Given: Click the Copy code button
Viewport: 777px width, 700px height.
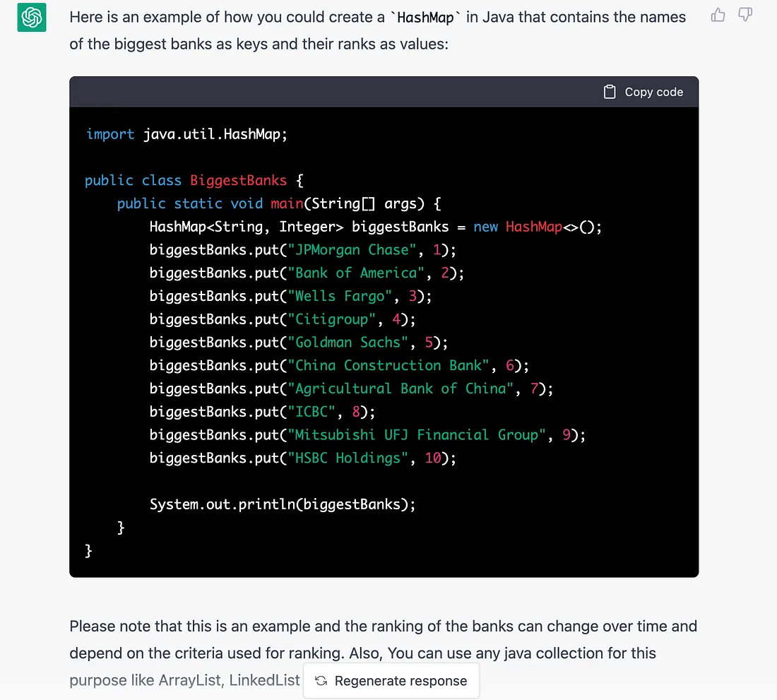Looking at the screenshot, I should click(643, 92).
